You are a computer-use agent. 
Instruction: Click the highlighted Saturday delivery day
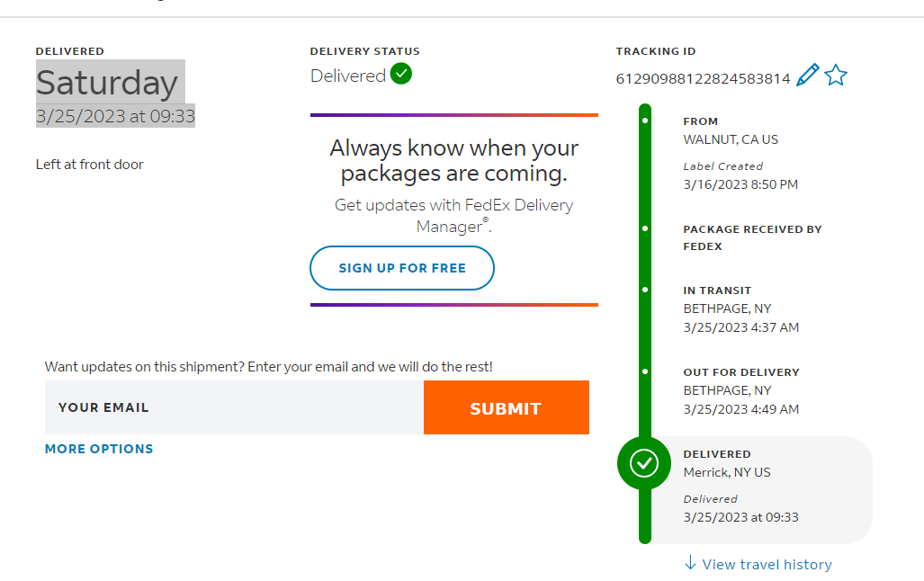pyautogui.click(x=107, y=83)
